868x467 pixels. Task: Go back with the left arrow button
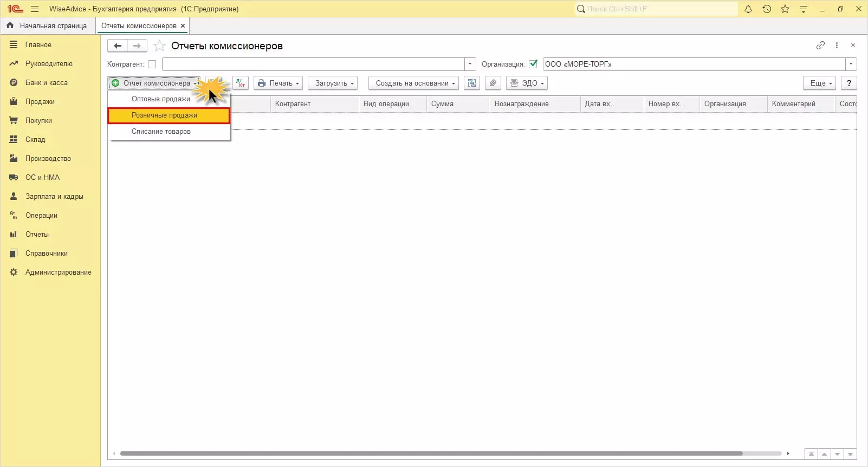pos(118,46)
